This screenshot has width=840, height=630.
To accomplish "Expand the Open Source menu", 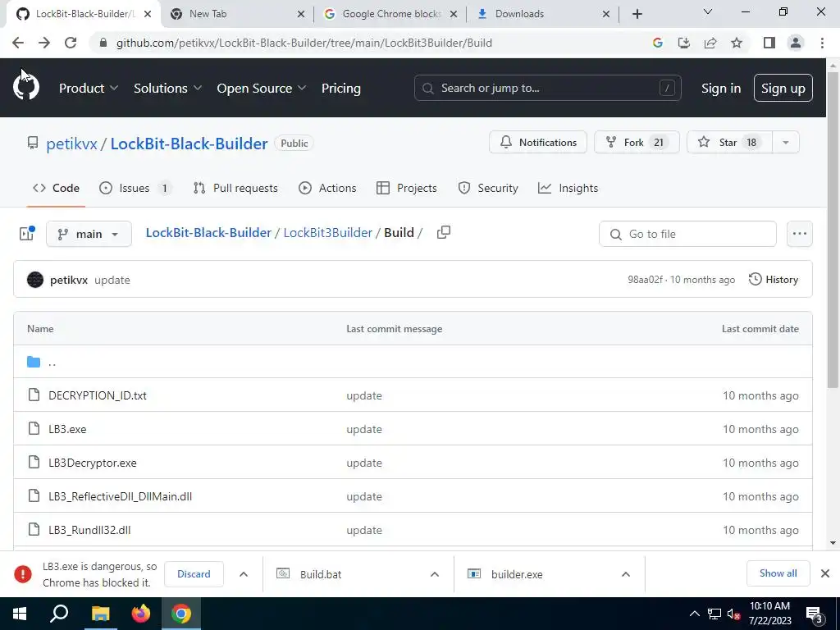I will [x=262, y=88].
